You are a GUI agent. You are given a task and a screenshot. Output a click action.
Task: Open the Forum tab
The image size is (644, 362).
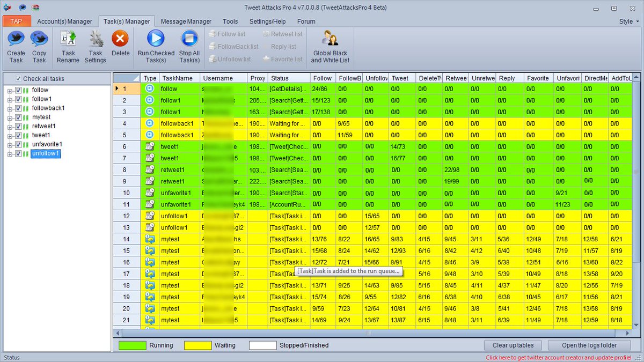point(306,21)
